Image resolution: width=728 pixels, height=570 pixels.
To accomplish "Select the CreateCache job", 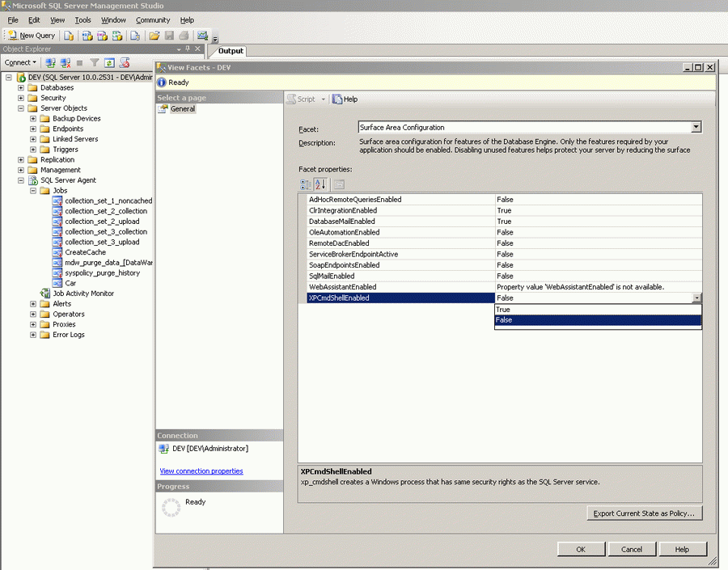I will click(86, 252).
